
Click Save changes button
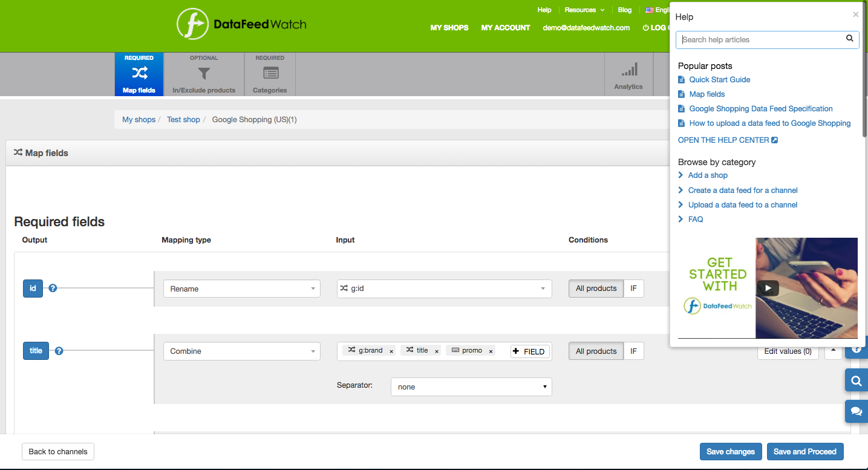pyautogui.click(x=731, y=451)
